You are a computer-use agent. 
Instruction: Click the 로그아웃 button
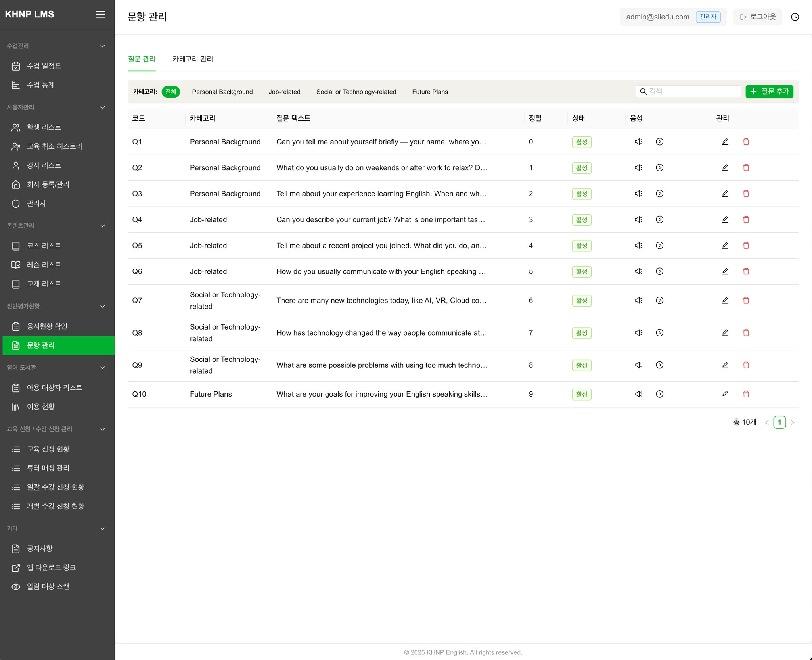757,17
